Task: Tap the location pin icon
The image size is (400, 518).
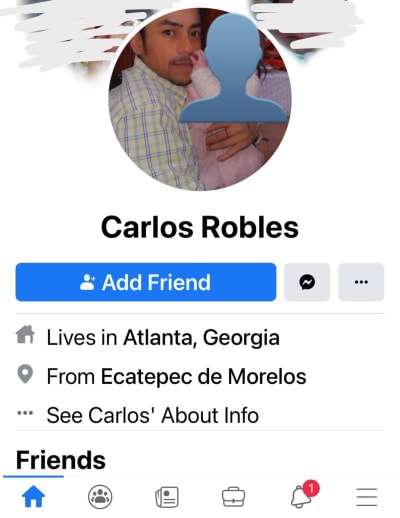Action: point(25,374)
